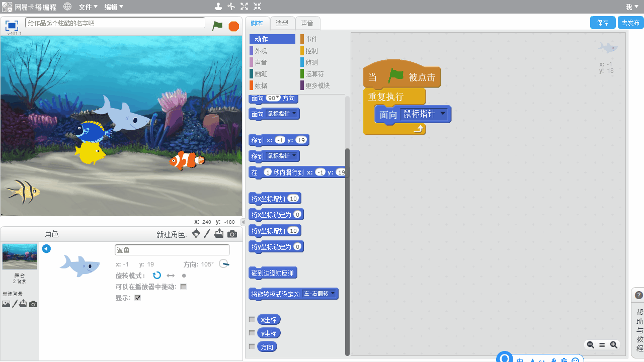
Task: Switch stage to full screen mode
Action: pyautogui.click(x=12, y=25)
